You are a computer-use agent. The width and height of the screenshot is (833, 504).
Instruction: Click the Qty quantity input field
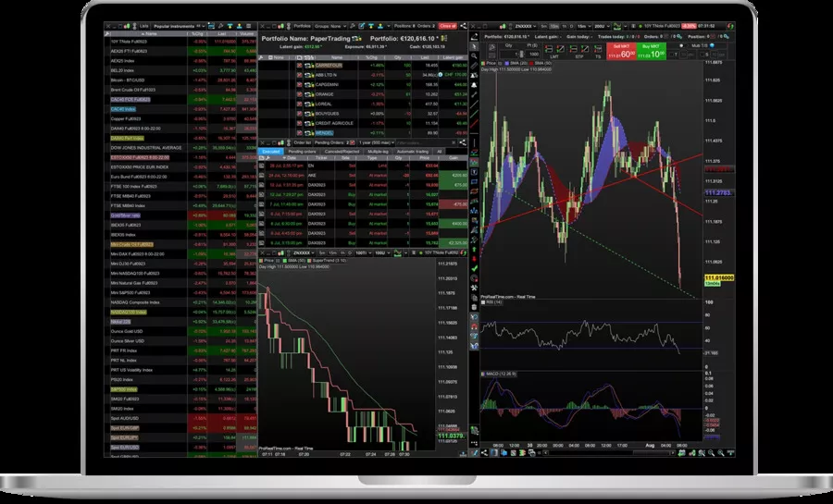point(509,55)
